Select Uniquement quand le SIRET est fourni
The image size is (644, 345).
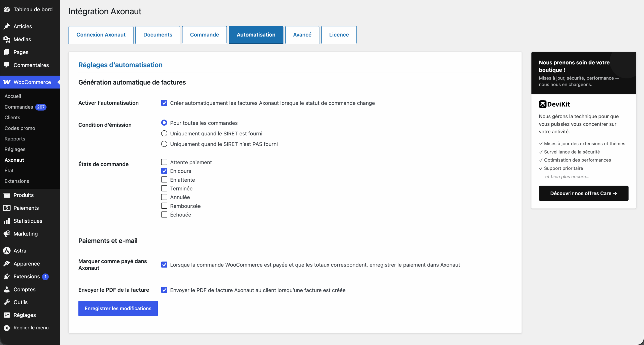point(164,133)
